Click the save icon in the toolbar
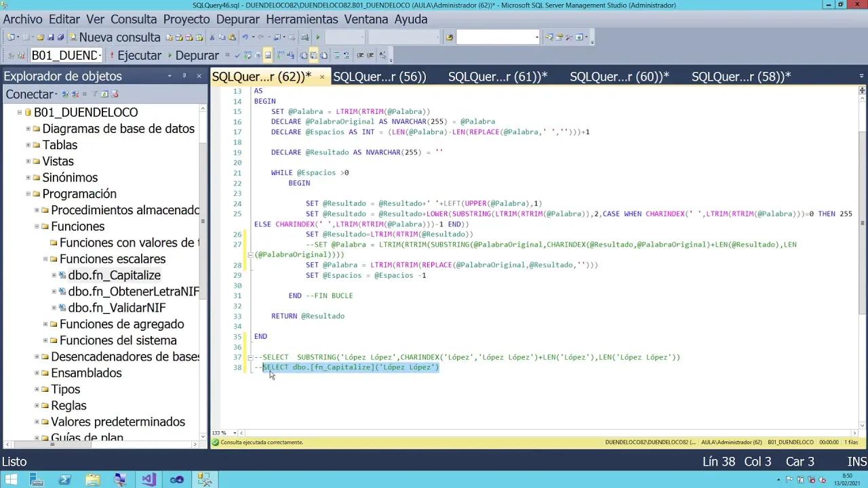The width and height of the screenshot is (868, 488). point(51,37)
